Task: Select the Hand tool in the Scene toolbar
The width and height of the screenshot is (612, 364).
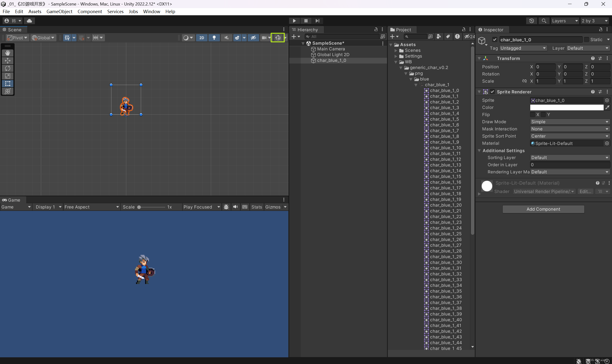Action: pyautogui.click(x=8, y=53)
